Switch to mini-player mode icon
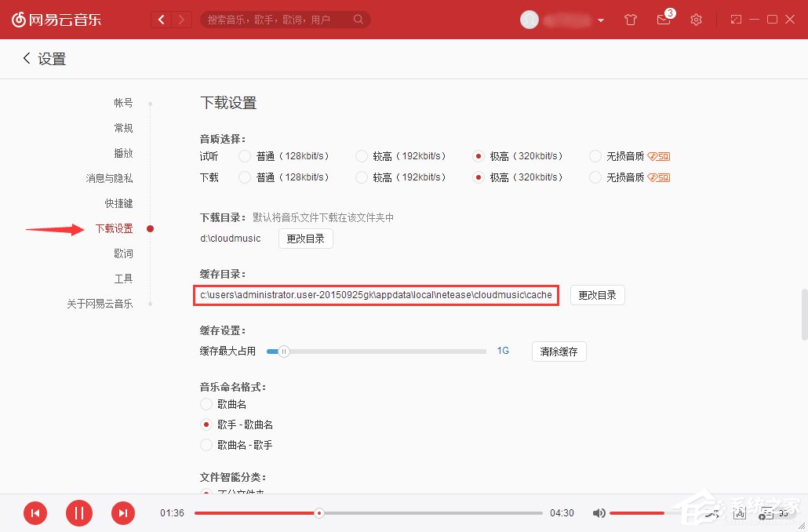Screen dimensions: 808x532 point(735,19)
